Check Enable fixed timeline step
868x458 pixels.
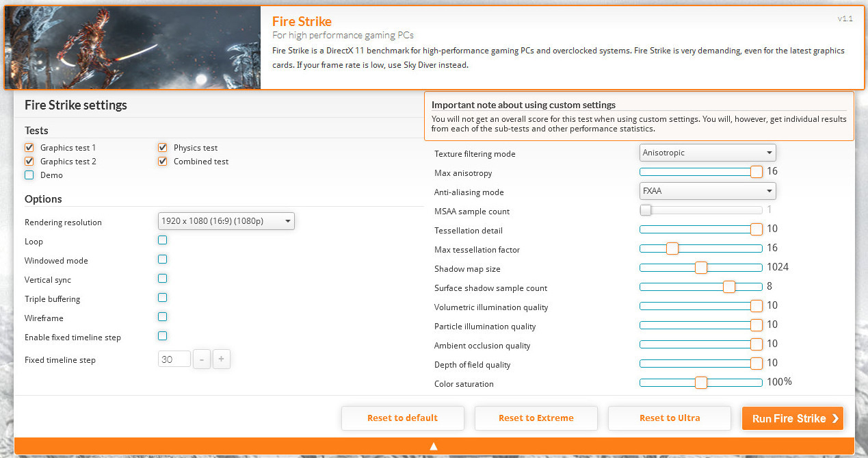click(163, 336)
